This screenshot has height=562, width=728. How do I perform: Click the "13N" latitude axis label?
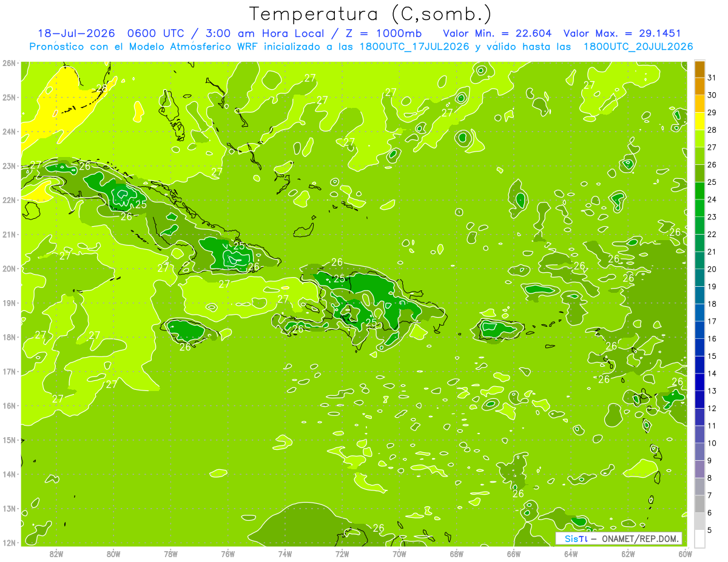10,508
